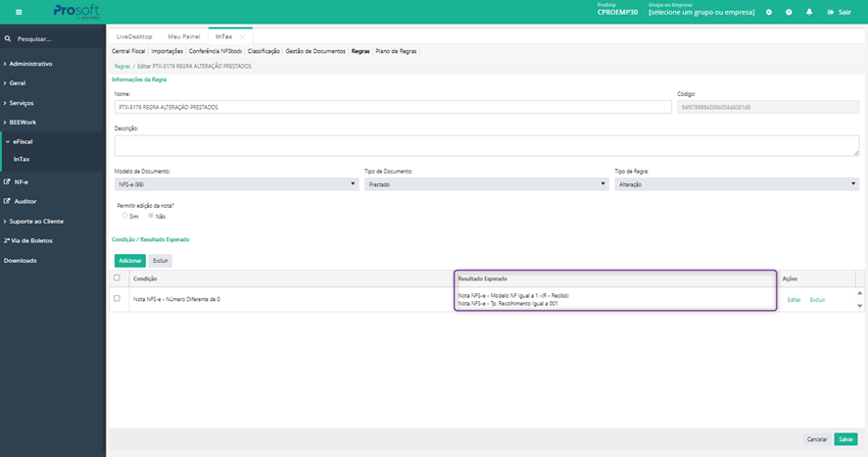
Task: Click the table scrollbar down arrow
Action: pyautogui.click(x=860, y=306)
